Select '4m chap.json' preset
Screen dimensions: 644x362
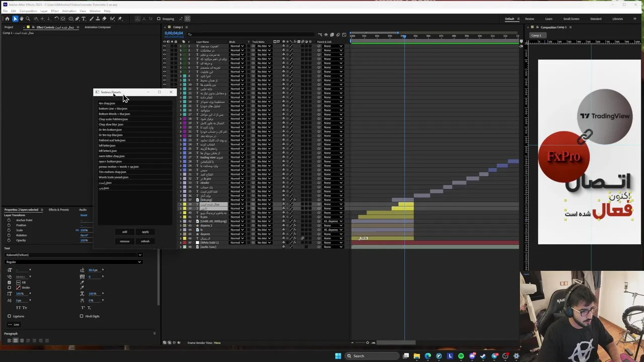point(107,103)
